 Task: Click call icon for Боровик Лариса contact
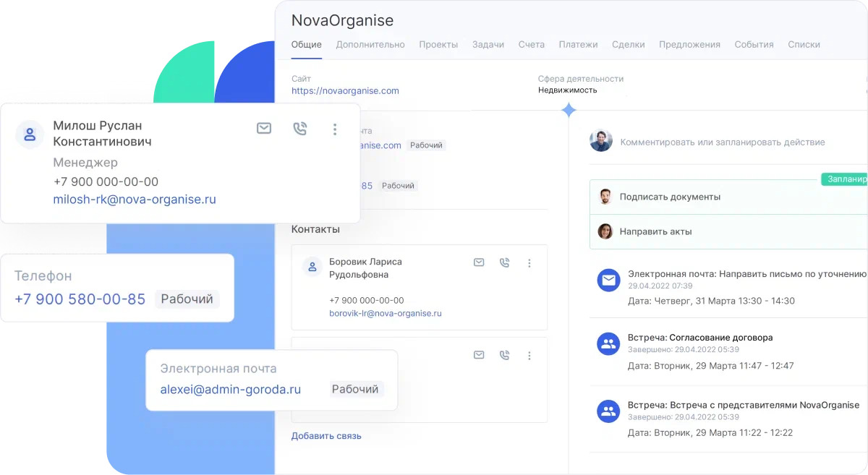click(x=504, y=262)
